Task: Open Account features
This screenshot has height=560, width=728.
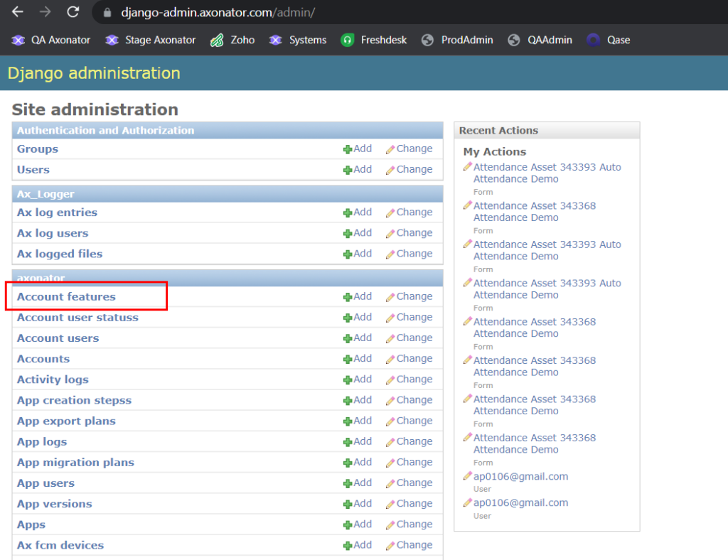Action: click(66, 296)
